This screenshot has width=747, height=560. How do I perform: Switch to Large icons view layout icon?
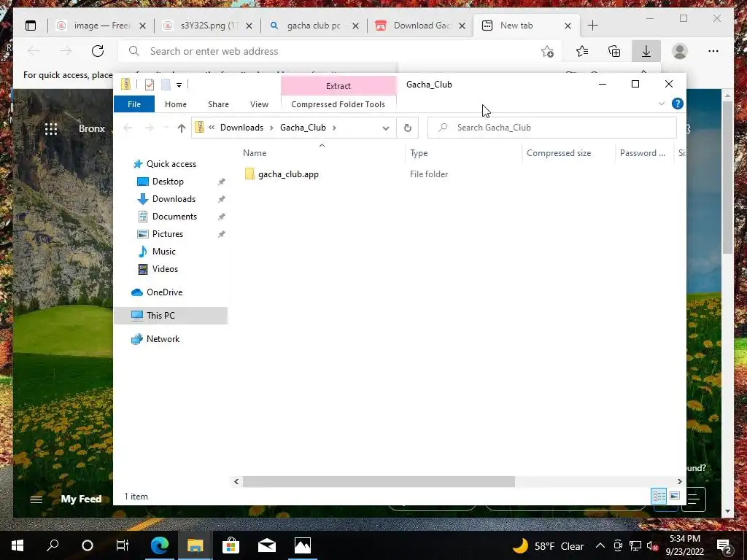(675, 496)
